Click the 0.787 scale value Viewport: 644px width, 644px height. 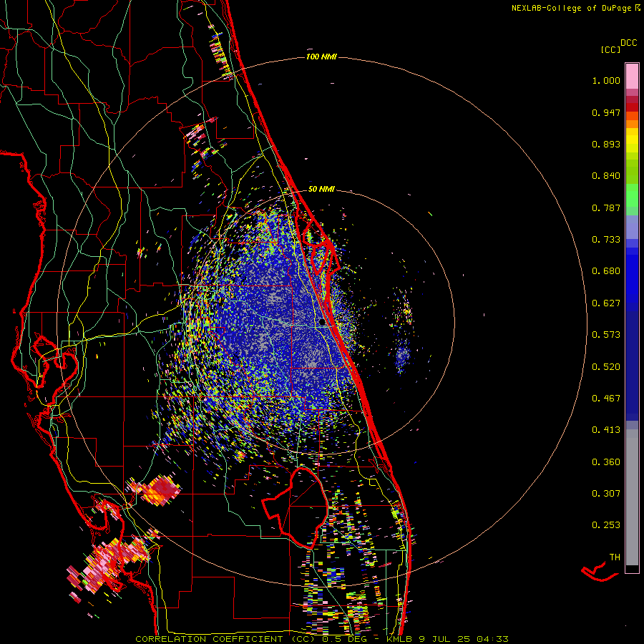click(x=606, y=208)
